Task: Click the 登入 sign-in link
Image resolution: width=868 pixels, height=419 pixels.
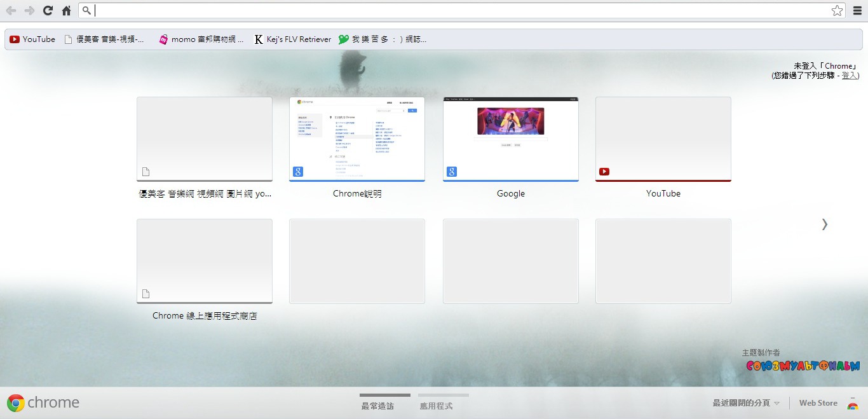Action: (x=850, y=76)
